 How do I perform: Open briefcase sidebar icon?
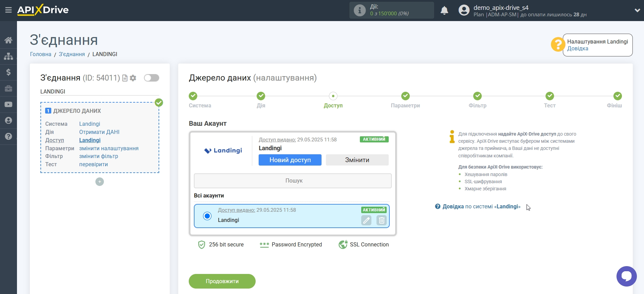[8, 88]
